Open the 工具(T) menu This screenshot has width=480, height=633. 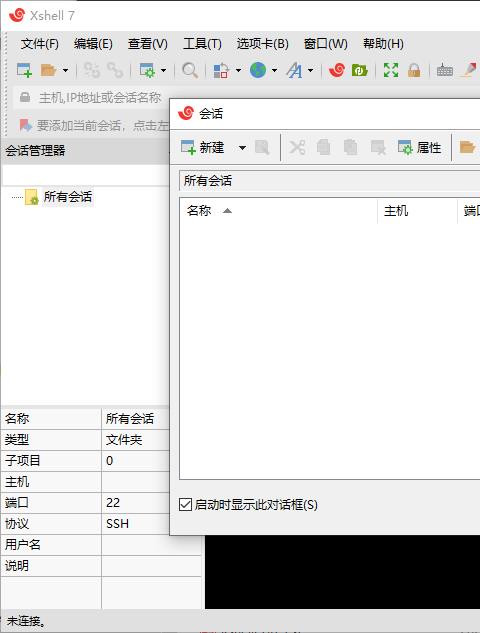pos(202,44)
